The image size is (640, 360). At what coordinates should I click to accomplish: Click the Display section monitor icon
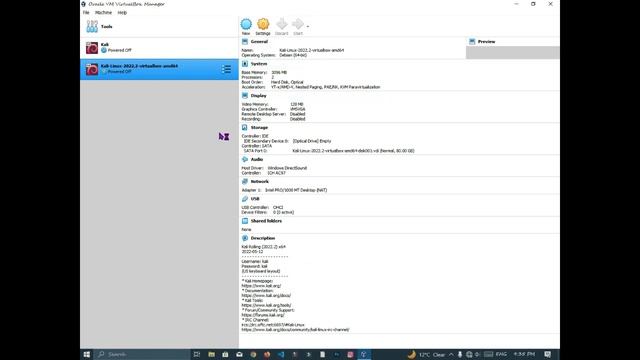(245, 96)
